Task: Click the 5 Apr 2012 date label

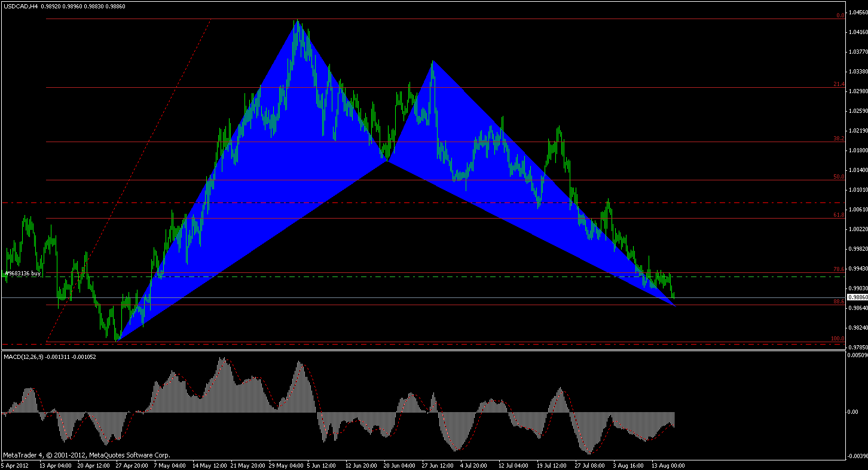Action: [x=15, y=465]
